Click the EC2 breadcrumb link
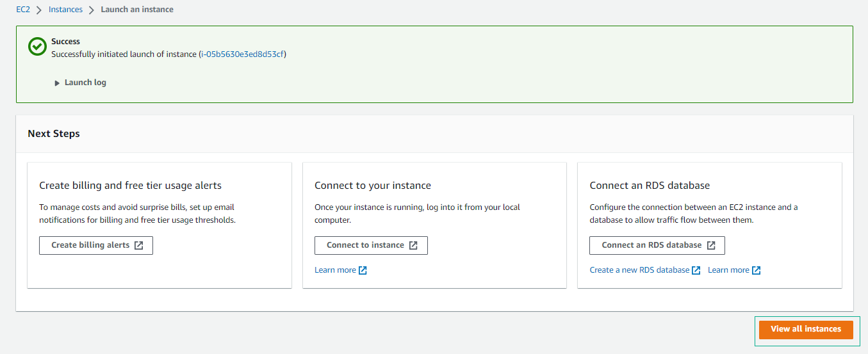This screenshot has width=868, height=354. (x=23, y=10)
